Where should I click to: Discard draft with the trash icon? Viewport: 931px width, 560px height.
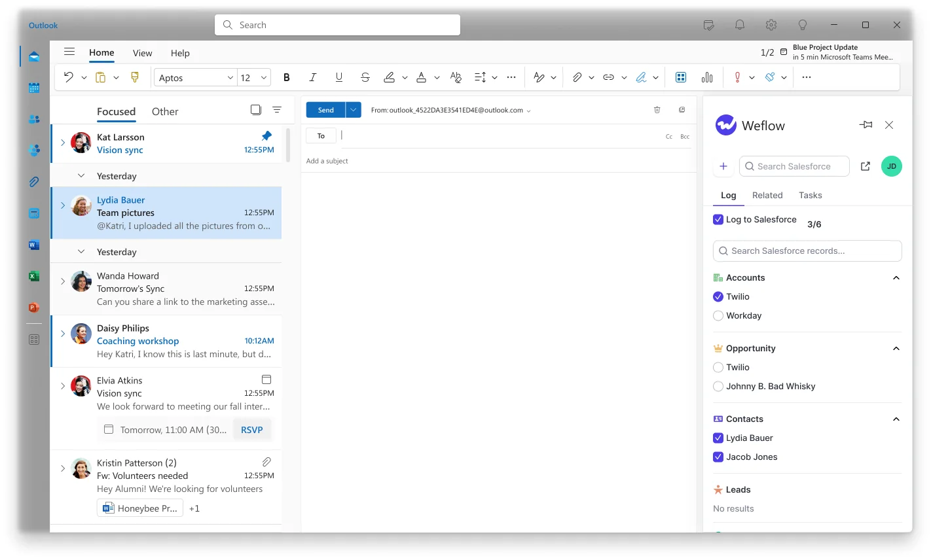[657, 110]
